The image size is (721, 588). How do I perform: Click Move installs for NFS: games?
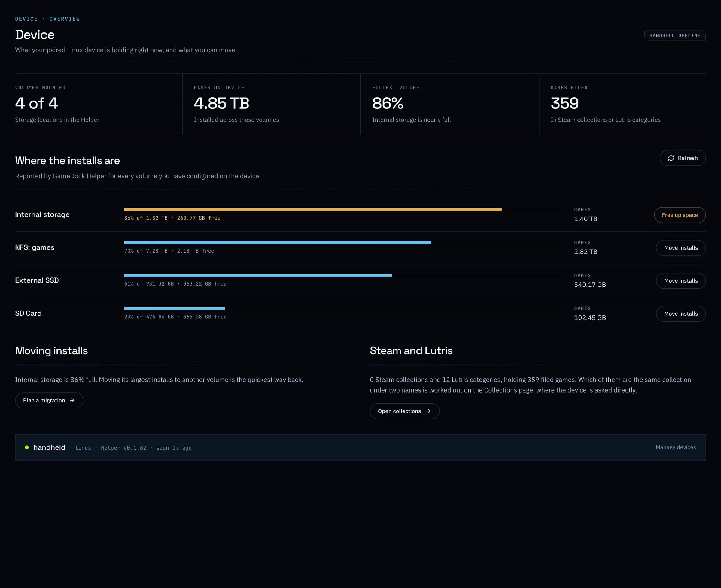[x=681, y=248]
